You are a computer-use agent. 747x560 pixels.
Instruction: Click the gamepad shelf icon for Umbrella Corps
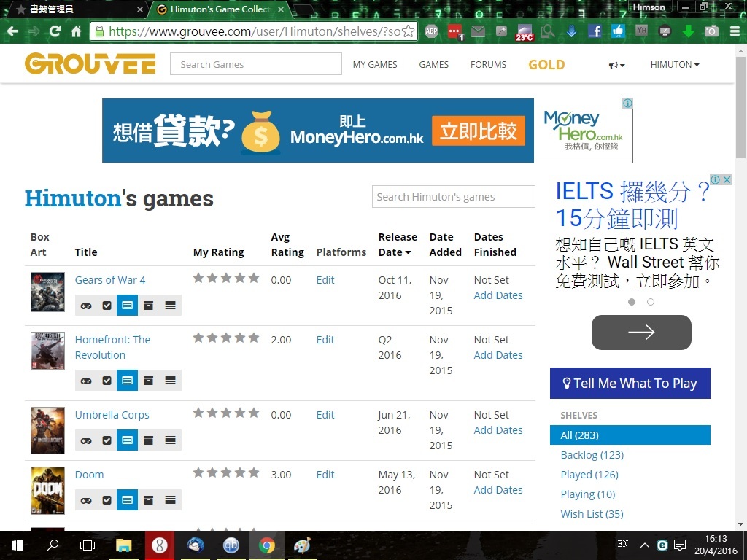click(x=86, y=440)
